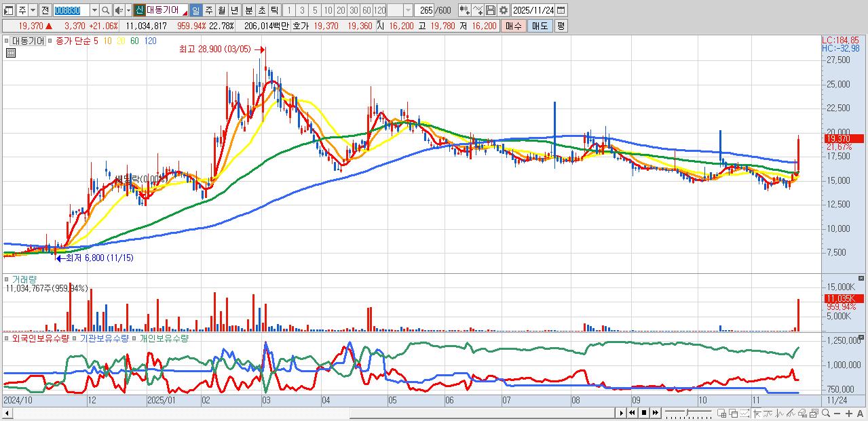Click the date field 2025/11/24
The width and height of the screenshot is (868, 421).
tap(533, 11)
